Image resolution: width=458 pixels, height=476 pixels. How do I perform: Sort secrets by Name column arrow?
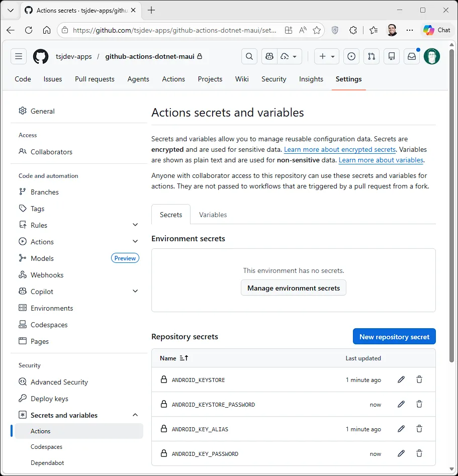(184, 358)
